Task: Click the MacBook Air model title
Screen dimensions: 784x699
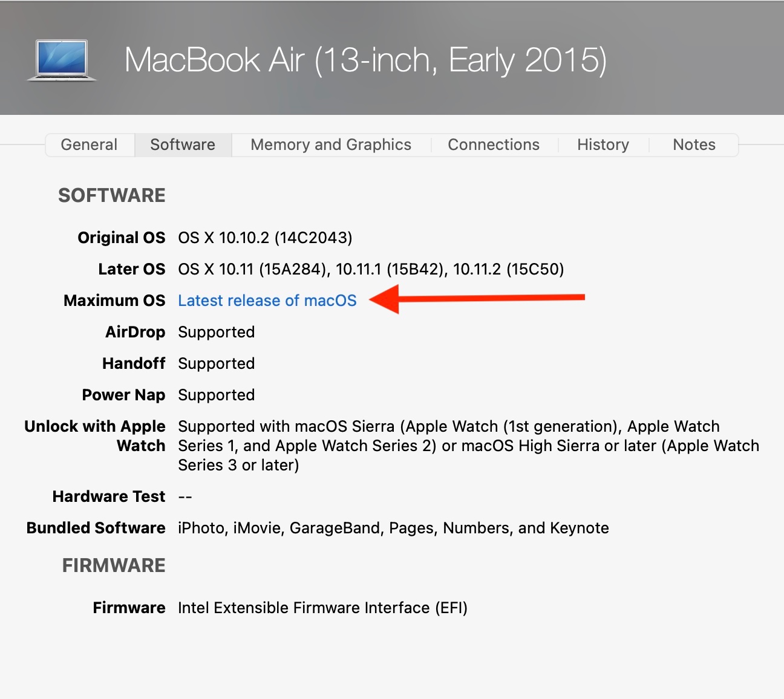Action: (365, 60)
